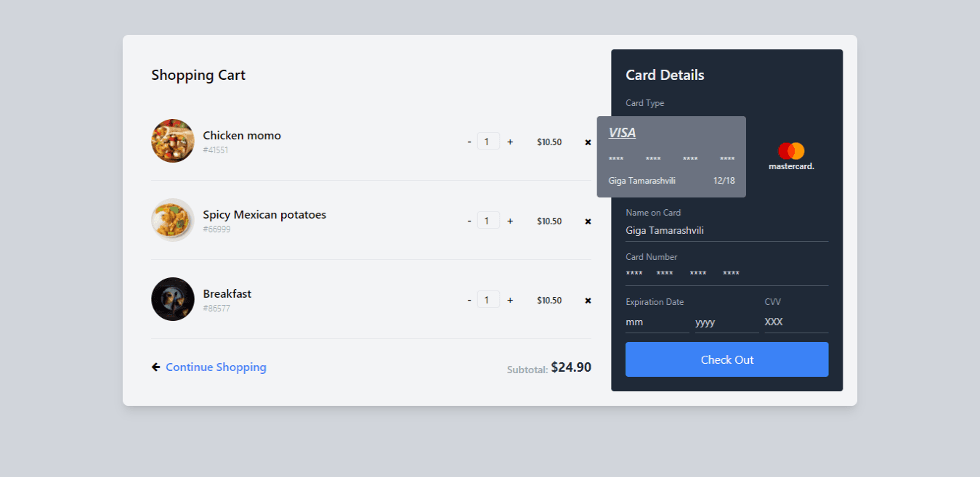Click the Name on Card field
Screen dimensions: 980x477
click(726, 230)
